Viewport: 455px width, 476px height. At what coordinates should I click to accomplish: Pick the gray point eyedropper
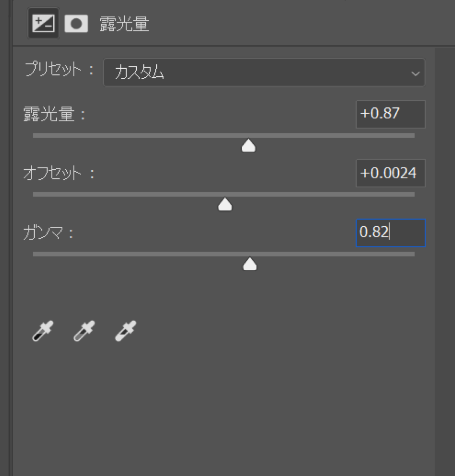[x=84, y=331]
